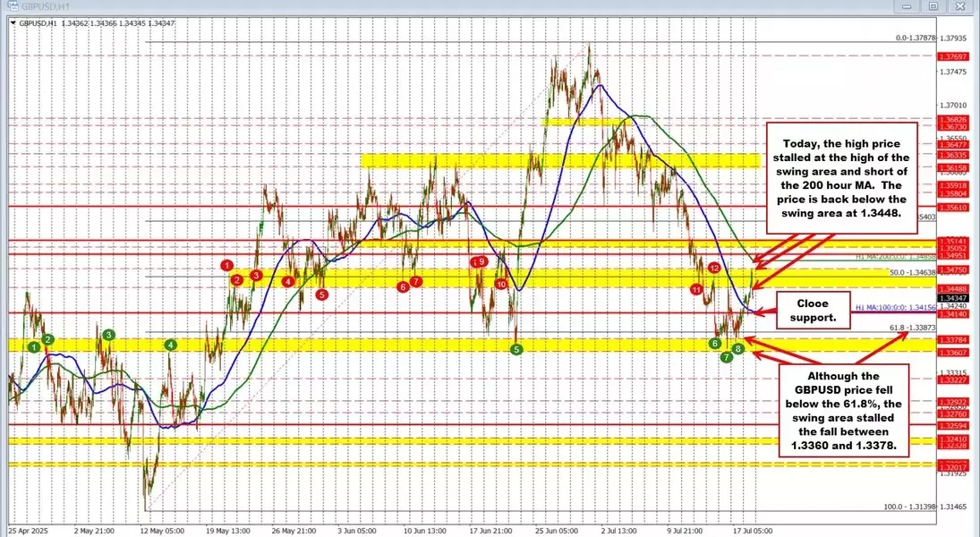Viewport: 980px width, 537px height.
Task: Click the Fibonacci label 61.8 - 1.33873
Action: click(913, 328)
